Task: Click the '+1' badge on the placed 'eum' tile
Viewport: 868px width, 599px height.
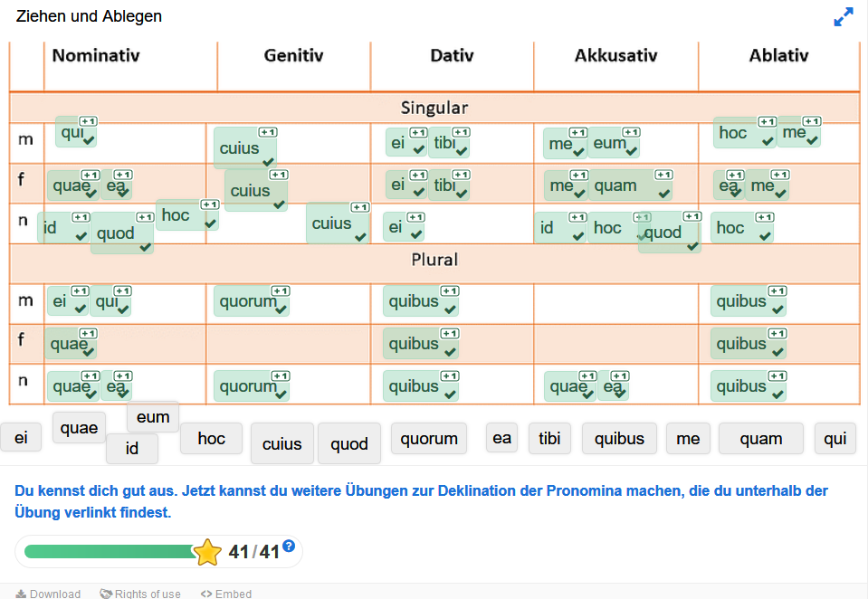Action: click(x=631, y=133)
